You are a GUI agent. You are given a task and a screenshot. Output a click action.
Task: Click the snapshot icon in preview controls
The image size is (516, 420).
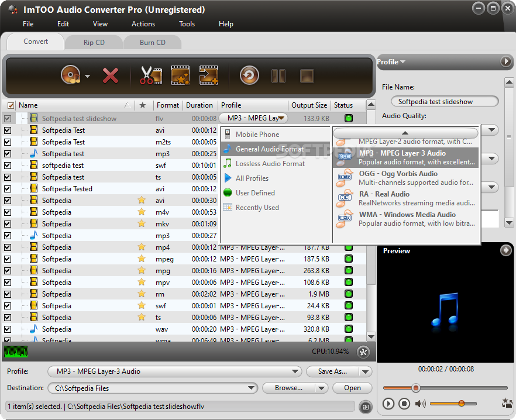pyautogui.click(x=507, y=403)
